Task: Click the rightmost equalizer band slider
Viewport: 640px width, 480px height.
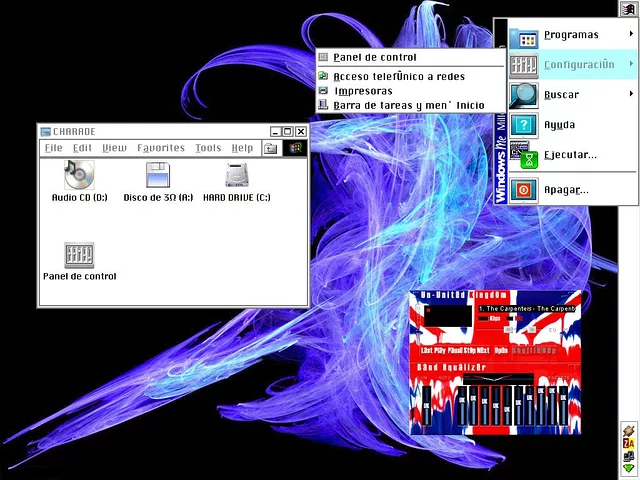Action: point(564,405)
